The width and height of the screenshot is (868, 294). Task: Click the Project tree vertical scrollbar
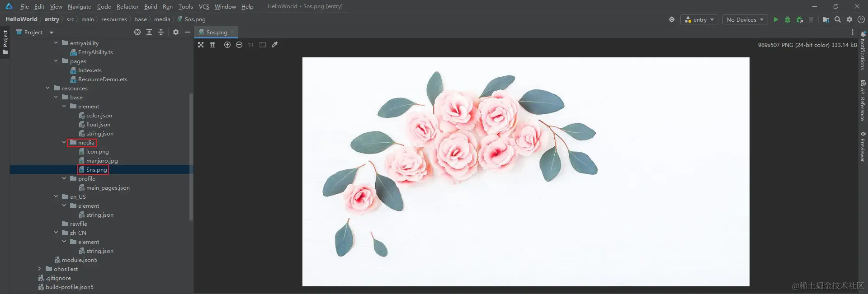click(x=191, y=156)
